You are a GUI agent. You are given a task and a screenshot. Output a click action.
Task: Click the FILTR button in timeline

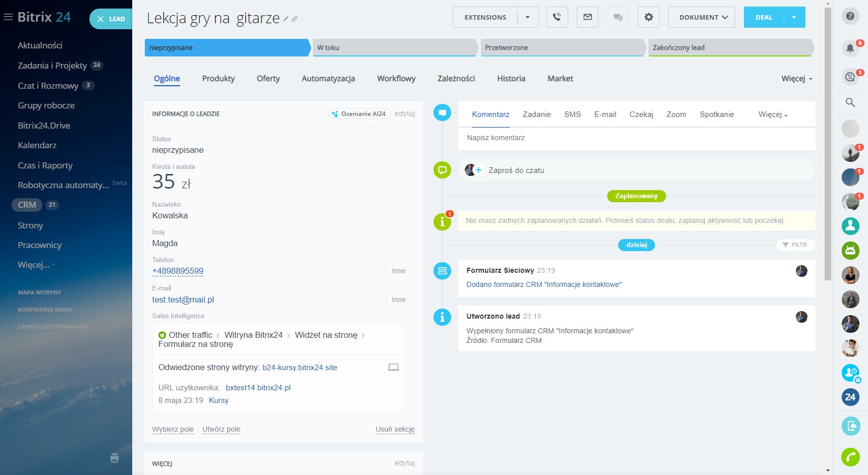[x=795, y=245]
